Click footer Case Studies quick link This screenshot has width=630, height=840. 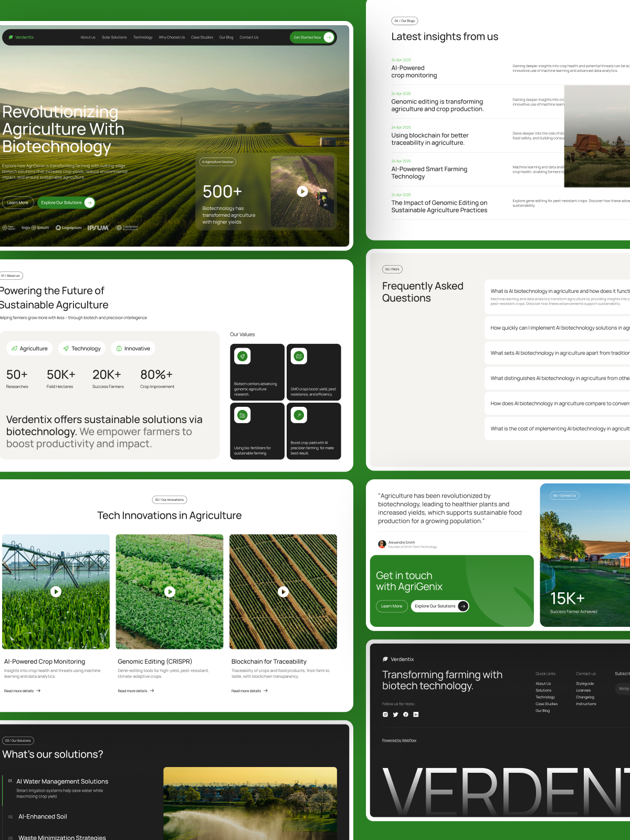547,704
